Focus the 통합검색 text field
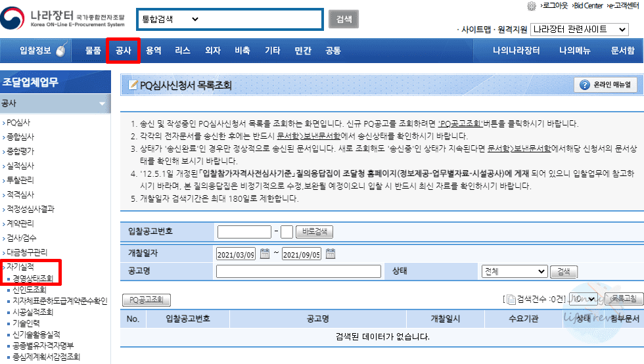 pos(260,19)
